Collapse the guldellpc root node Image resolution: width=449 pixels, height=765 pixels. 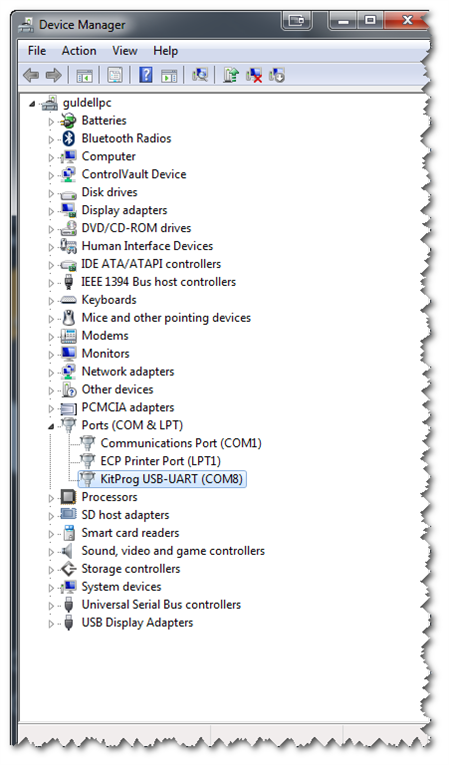(32, 103)
